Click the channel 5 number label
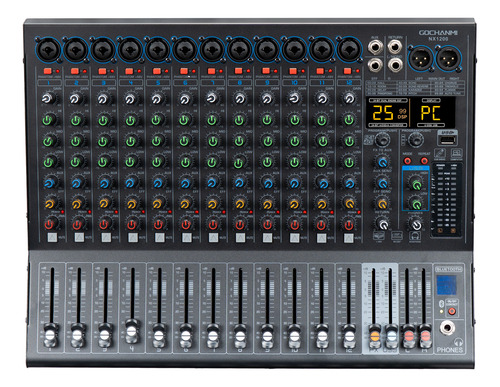 tap(158, 83)
